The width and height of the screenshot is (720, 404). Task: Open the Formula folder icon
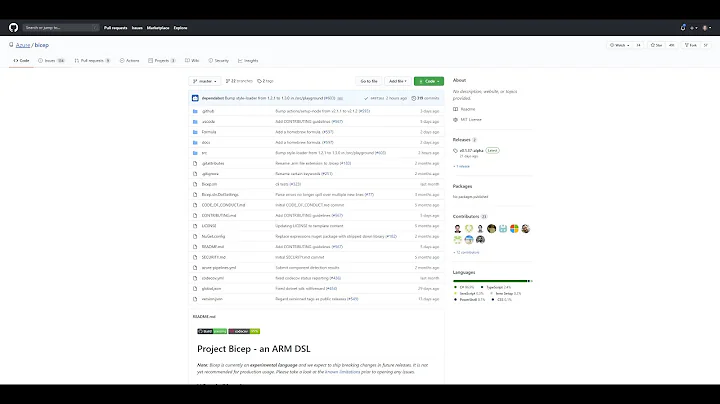195,132
